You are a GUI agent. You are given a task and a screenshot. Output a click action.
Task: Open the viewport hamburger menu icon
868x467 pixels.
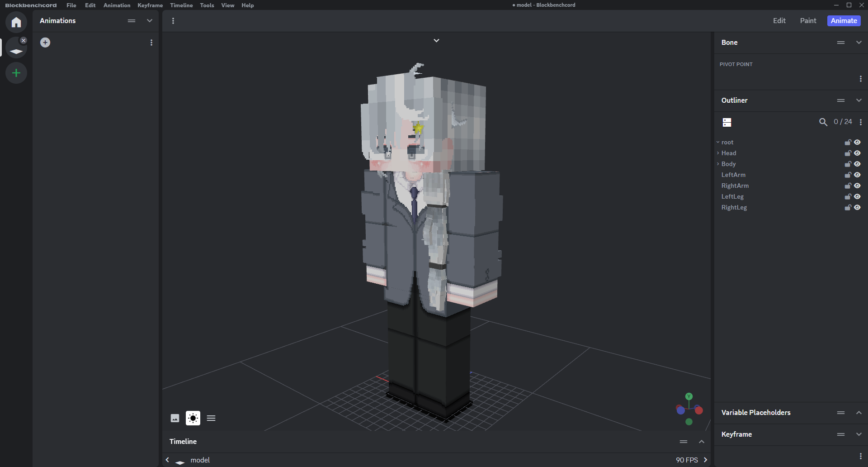(211, 418)
